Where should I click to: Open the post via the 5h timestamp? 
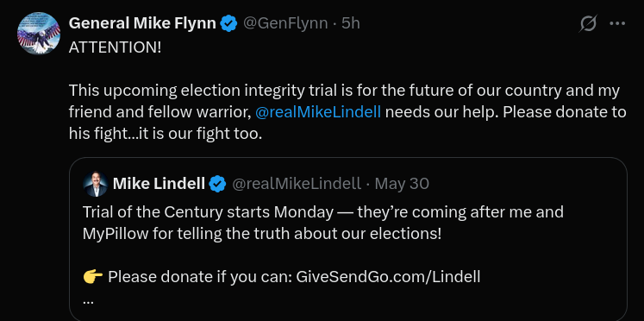click(351, 23)
